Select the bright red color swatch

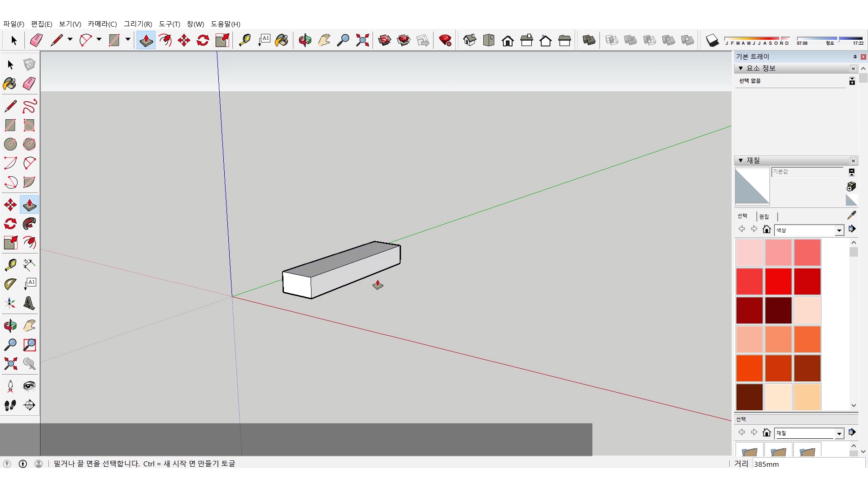point(778,281)
